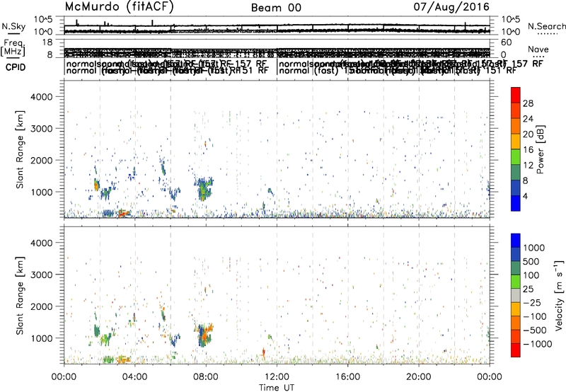566x392 pixels.
Task: Click the -500 value on Velocity colorbar
Action: [x=535, y=330]
